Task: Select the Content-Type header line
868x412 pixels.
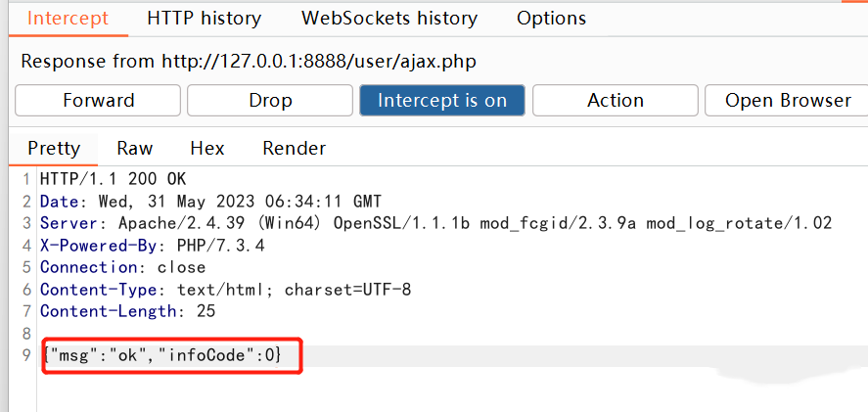Action: click(225, 289)
